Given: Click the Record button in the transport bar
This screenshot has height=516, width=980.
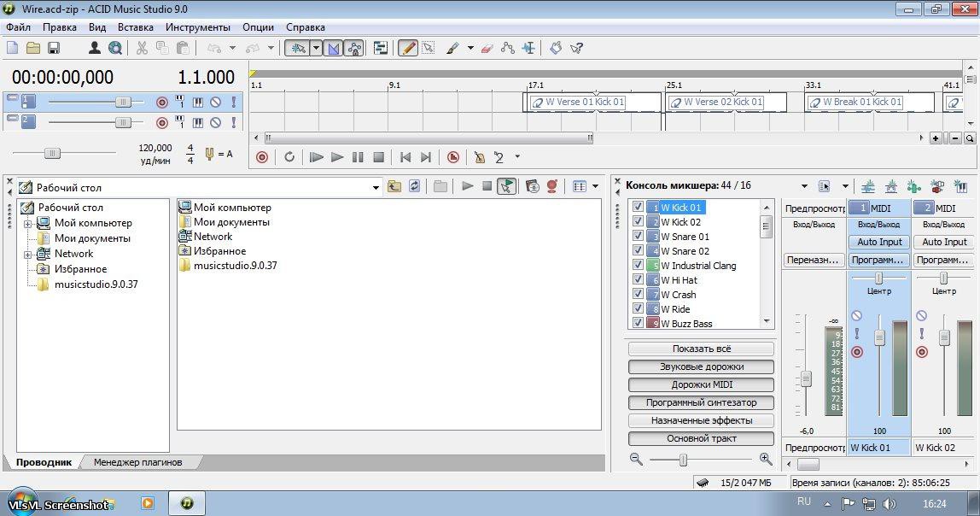Looking at the screenshot, I should [x=263, y=157].
